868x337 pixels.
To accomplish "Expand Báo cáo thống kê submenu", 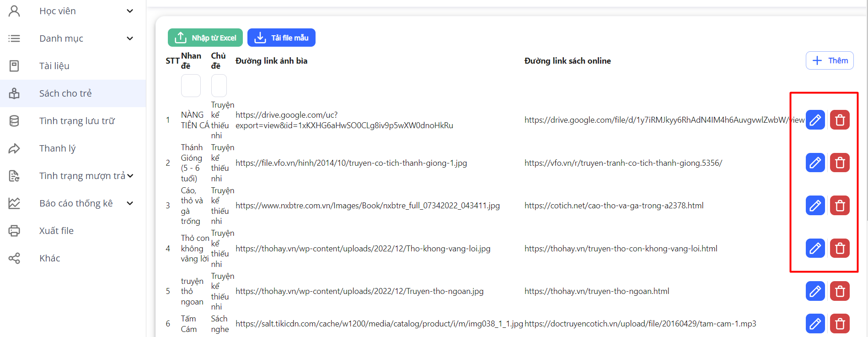I will [x=130, y=203].
